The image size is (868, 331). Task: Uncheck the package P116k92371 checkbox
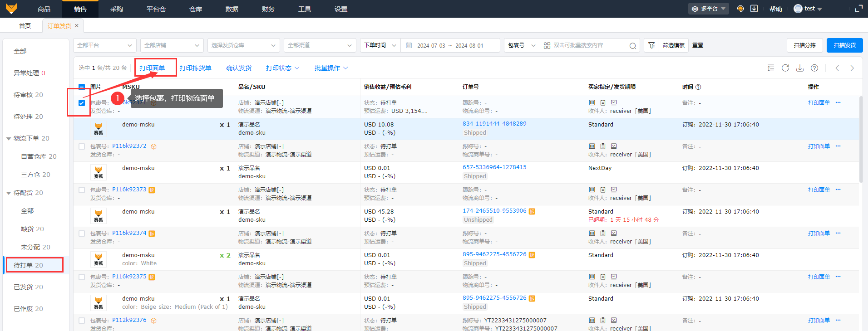(82, 103)
